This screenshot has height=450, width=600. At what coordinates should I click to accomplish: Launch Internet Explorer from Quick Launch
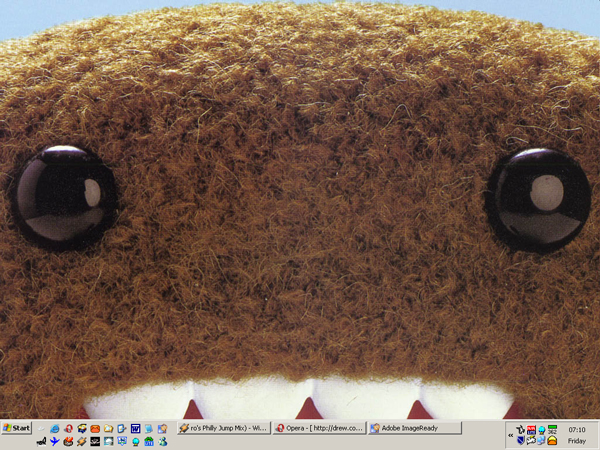tap(54, 428)
